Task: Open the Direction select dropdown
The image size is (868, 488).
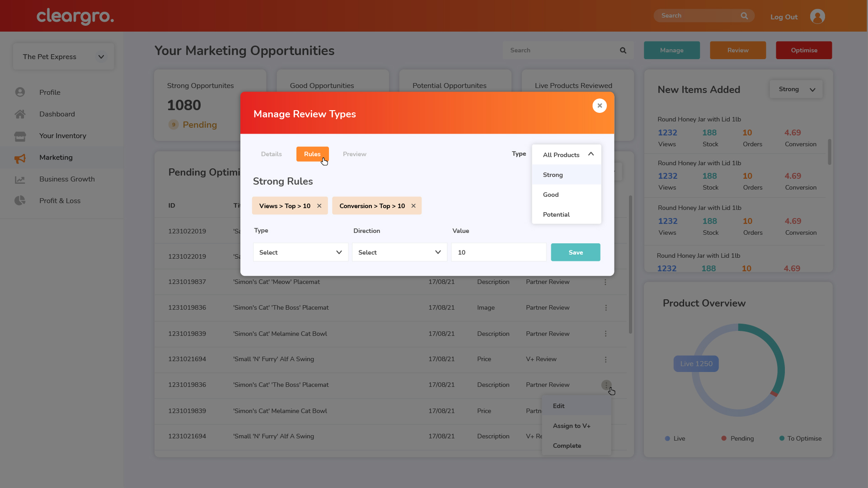Action: (399, 252)
